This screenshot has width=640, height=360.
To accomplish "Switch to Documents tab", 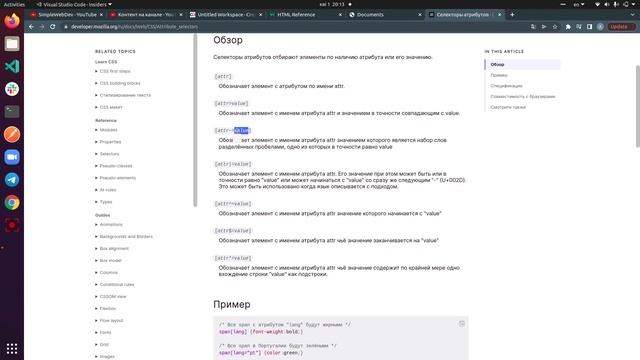I will tap(385, 15).
